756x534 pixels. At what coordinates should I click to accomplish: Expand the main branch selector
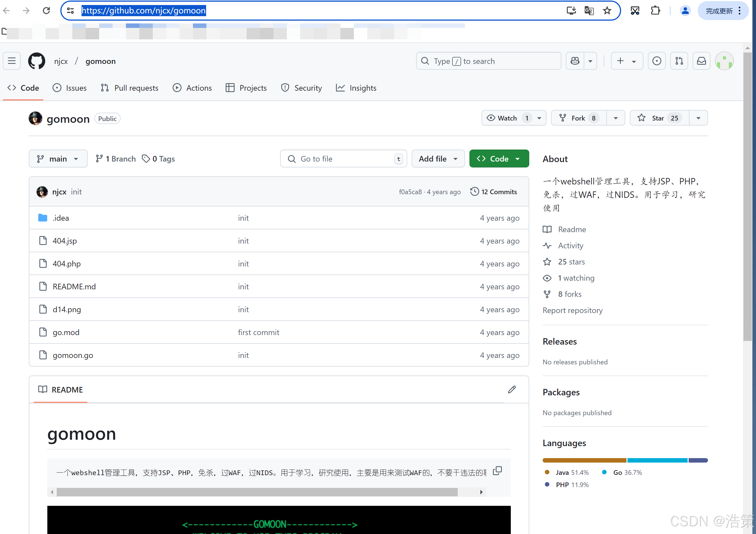[x=58, y=159]
